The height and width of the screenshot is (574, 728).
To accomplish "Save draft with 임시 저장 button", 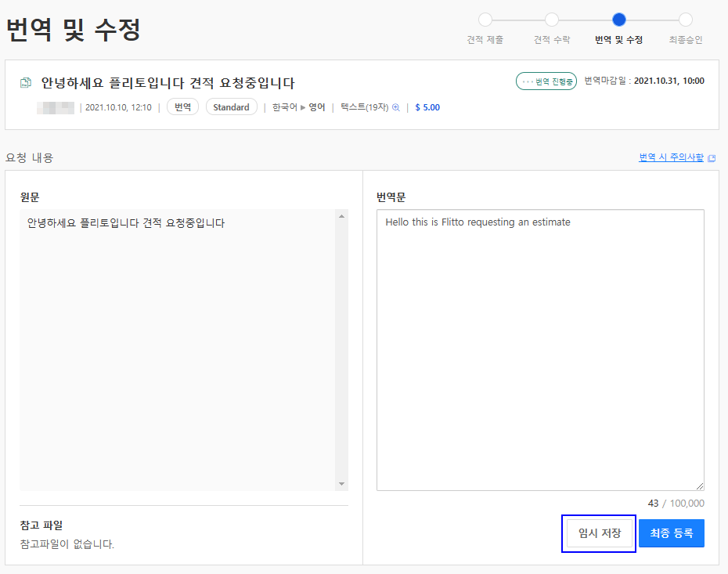I will (600, 533).
